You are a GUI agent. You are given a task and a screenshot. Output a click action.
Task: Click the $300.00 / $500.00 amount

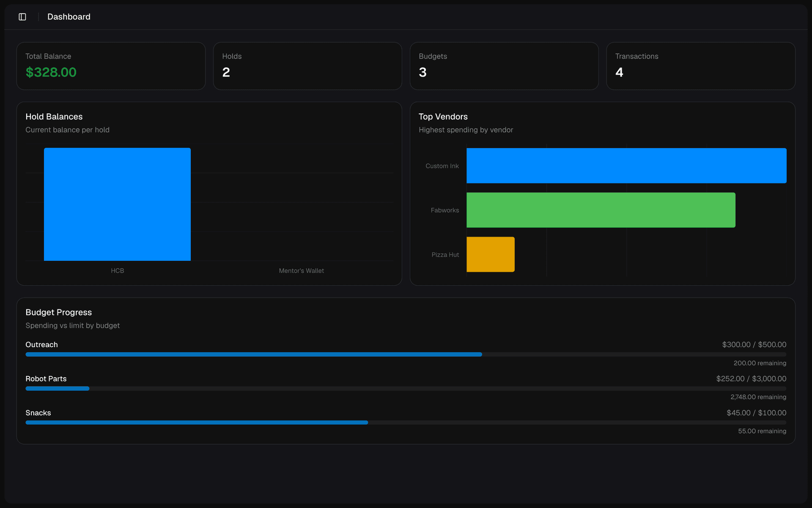754,345
